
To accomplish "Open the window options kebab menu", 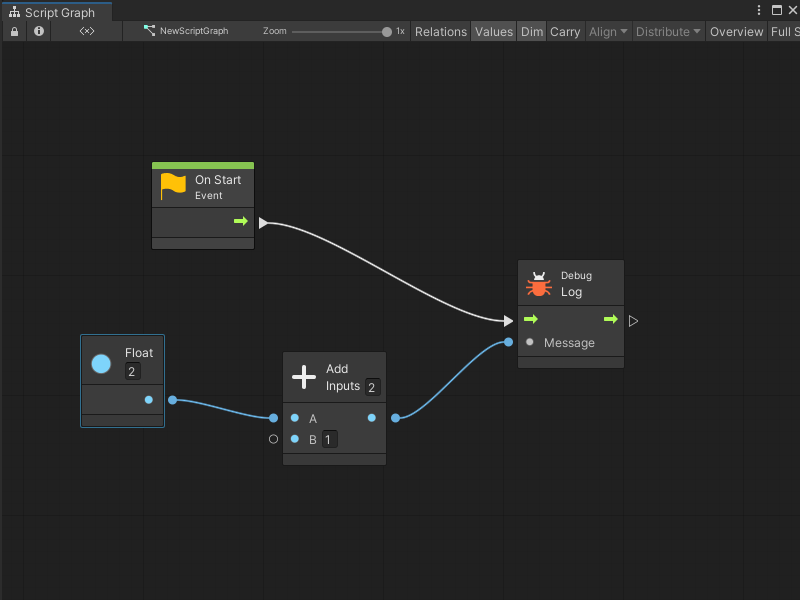I will [757, 10].
